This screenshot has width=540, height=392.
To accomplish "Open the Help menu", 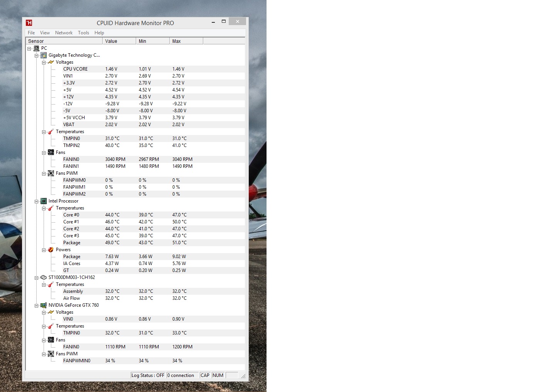I will (x=99, y=33).
